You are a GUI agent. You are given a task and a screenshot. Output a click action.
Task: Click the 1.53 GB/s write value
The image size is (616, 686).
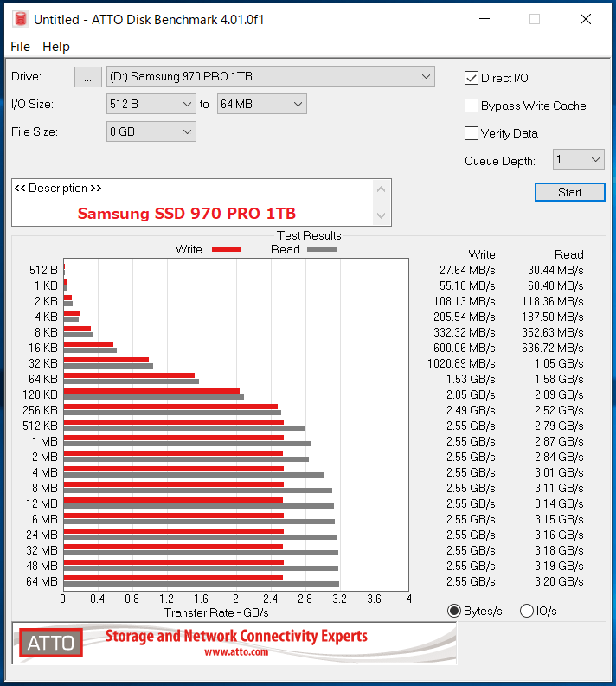471,379
